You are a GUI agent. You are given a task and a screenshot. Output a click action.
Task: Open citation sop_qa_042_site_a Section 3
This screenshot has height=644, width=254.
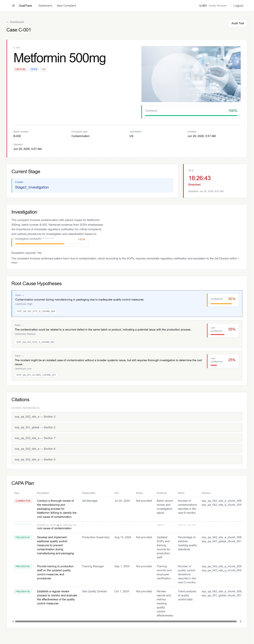[x=127, y=416]
